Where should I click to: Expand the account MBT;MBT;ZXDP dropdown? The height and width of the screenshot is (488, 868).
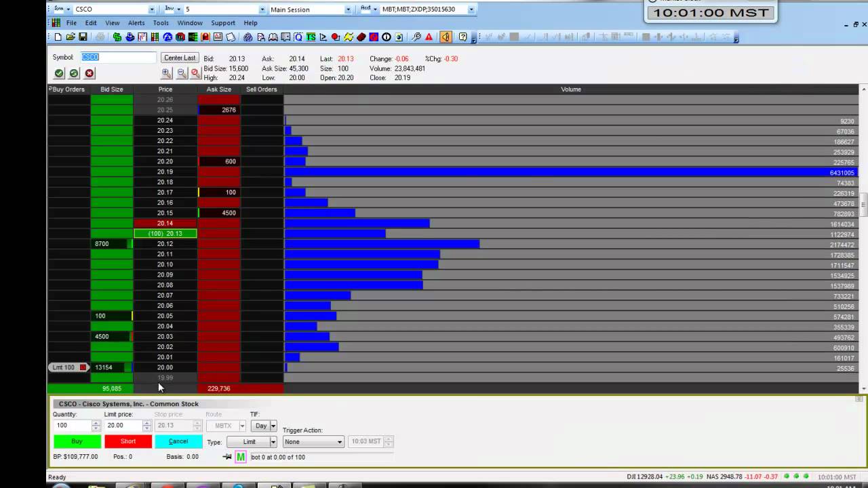471,9
